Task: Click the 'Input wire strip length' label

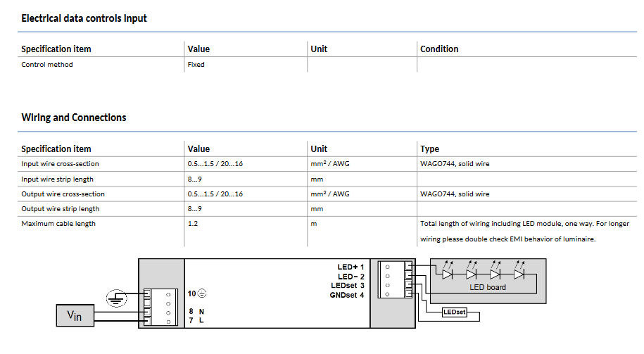Action: 57,179
